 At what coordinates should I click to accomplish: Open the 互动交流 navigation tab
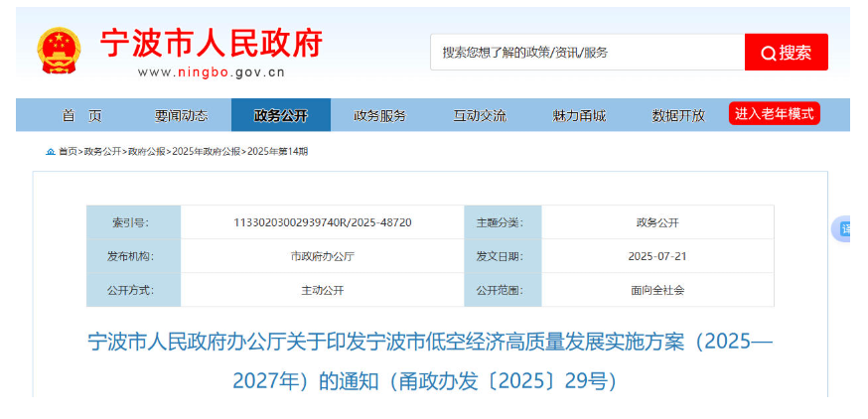click(480, 115)
